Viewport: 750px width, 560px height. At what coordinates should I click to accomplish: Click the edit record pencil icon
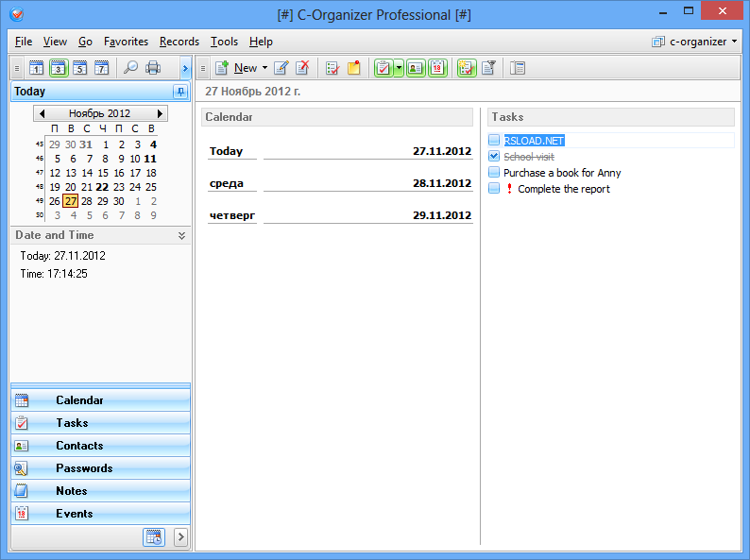(x=281, y=68)
